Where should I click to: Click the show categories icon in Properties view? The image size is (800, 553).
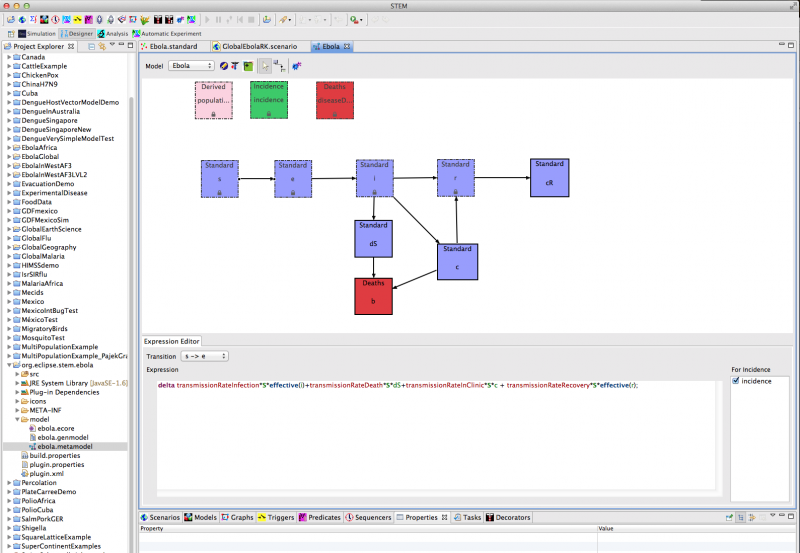pos(740,517)
